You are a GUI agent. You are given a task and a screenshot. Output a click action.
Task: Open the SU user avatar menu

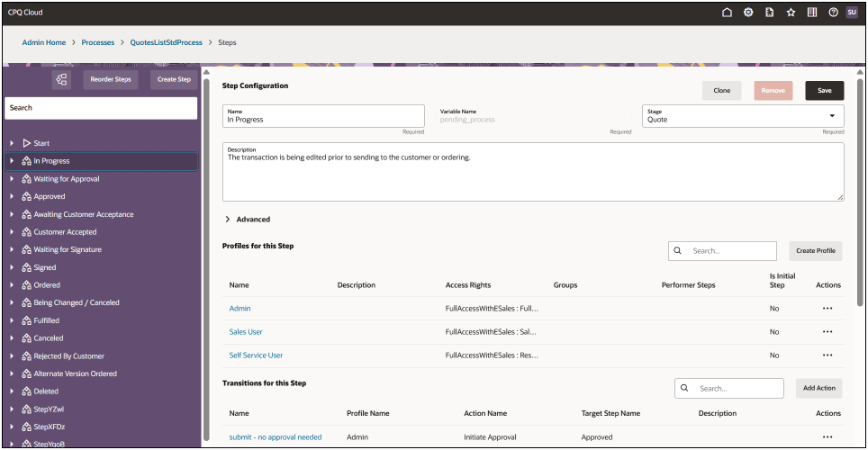point(852,13)
